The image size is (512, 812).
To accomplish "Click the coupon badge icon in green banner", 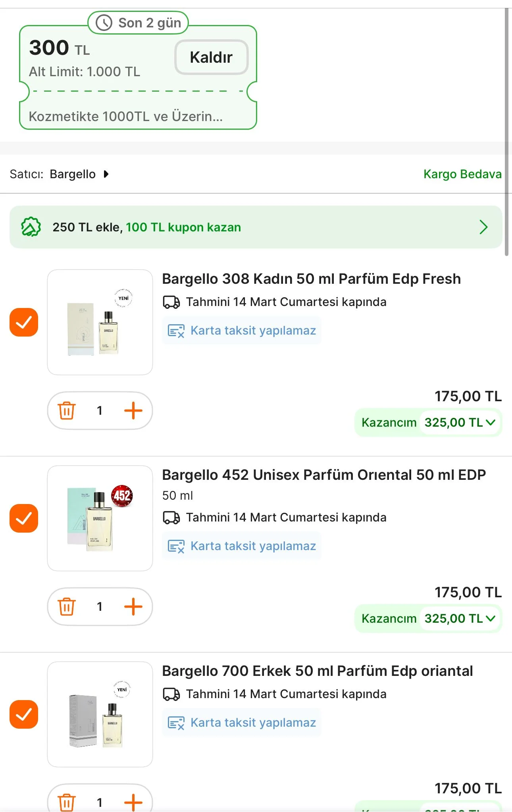I will [31, 227].
